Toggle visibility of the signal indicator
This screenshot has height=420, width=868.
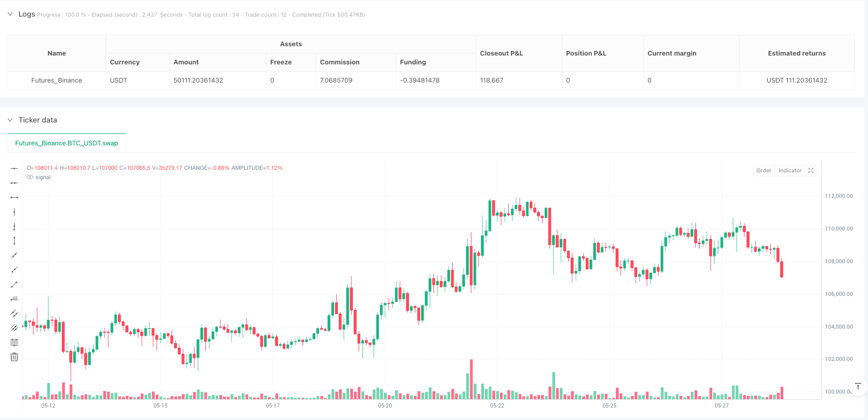click(x=30, y=178)
